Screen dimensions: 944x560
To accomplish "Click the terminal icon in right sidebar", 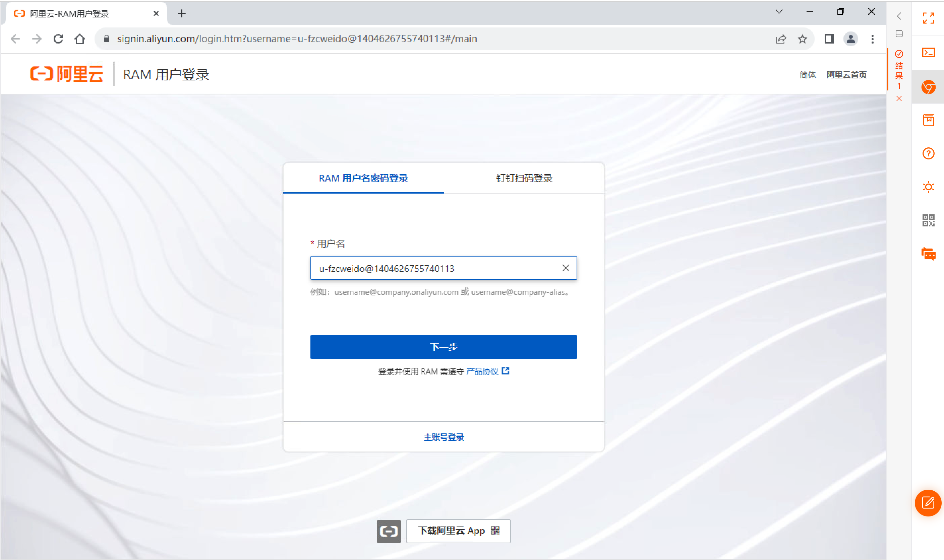I will [928, 53].
